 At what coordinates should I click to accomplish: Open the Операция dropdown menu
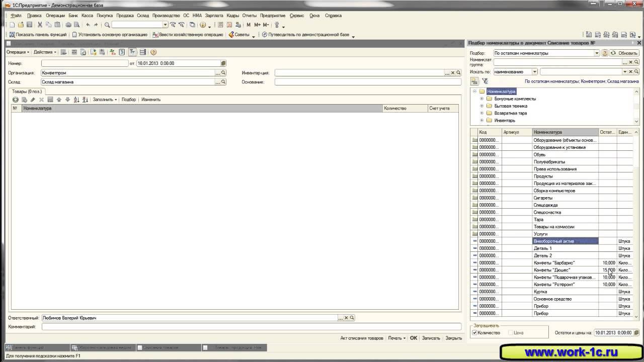tap(18, 52)
